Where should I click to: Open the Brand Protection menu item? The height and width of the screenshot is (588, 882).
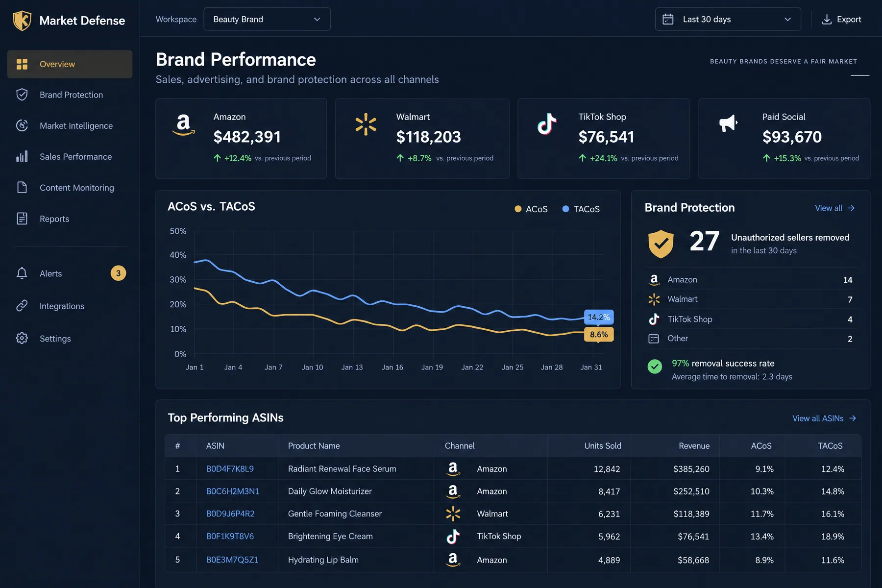70,95
